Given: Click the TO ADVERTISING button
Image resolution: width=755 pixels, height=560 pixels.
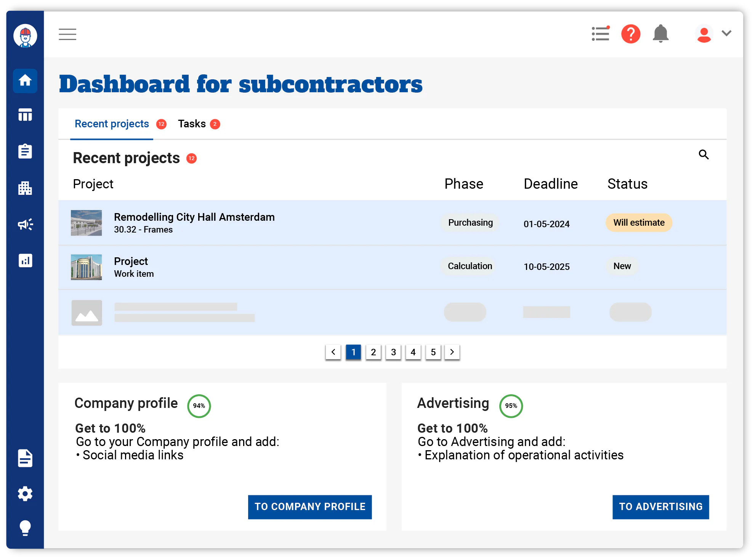Looking at the screenshot, I should (661, 507).
